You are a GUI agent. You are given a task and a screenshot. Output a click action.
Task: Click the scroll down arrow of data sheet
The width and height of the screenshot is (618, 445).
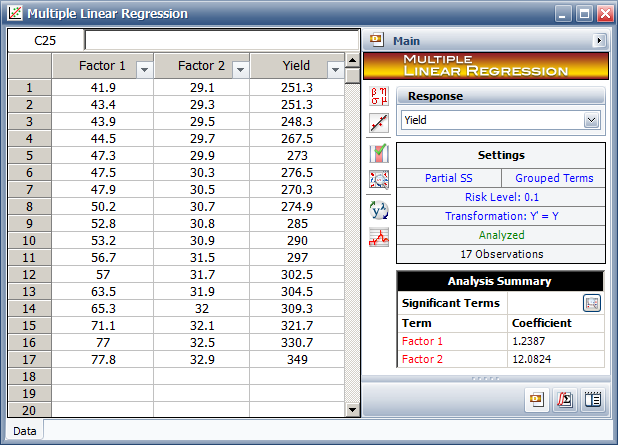(x=352, y=410)
